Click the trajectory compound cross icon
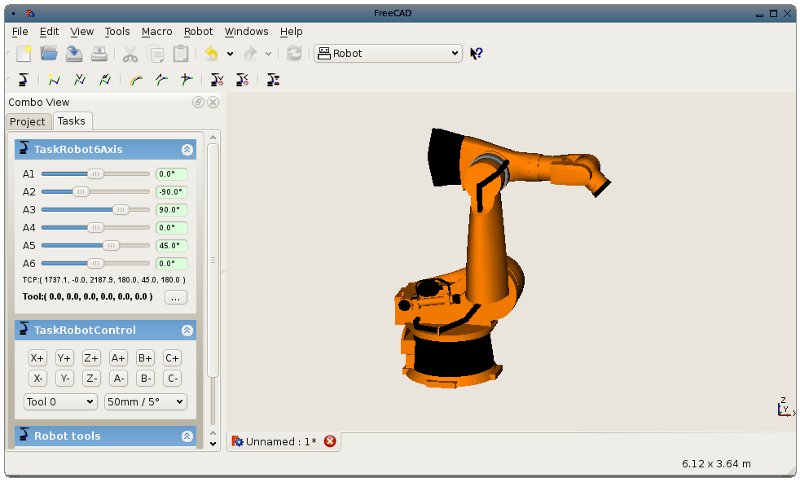The height and width of the screenshot is (482, 800). 187,80
